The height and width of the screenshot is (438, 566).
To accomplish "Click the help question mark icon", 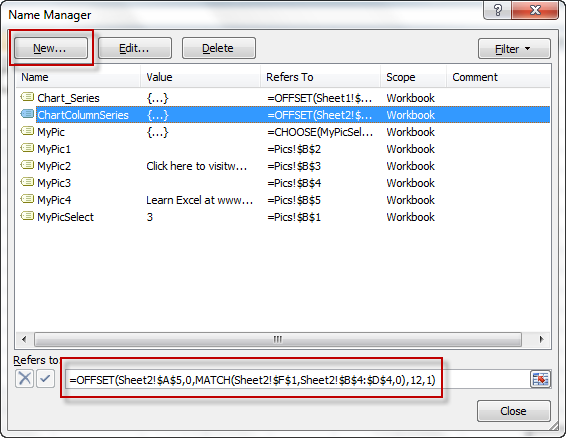I will point(497,10).
